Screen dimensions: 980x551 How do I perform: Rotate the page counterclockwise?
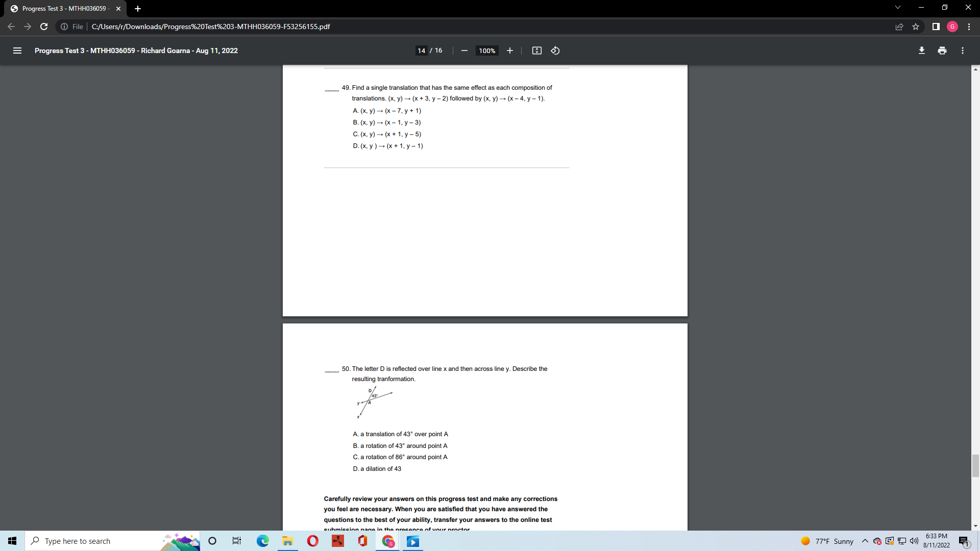point(555,51)
